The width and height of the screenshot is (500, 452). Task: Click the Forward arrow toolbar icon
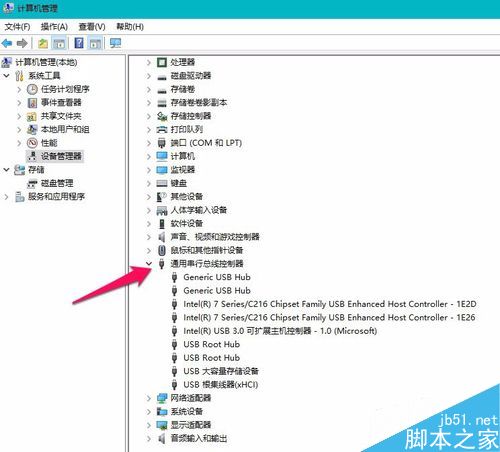pyautogui.click(x=22, y=43)
